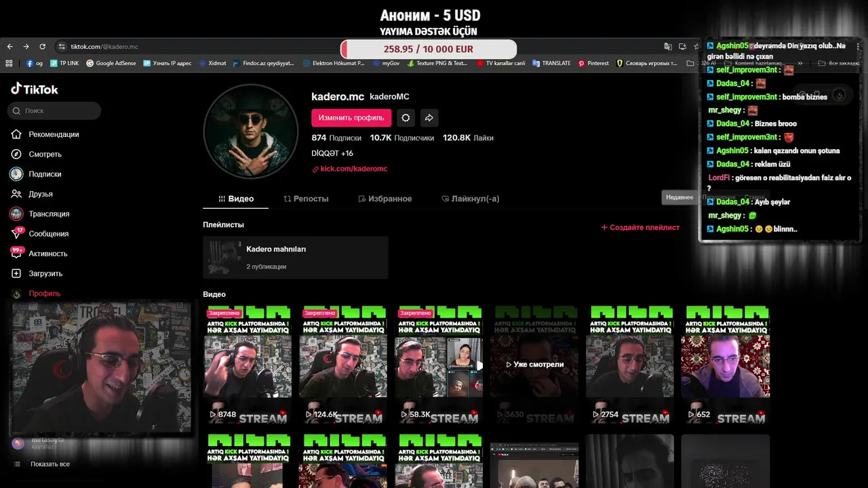This screenshot has width=868, height=488.
Task: Click Изменить профиль button
Action: [351, 117]
